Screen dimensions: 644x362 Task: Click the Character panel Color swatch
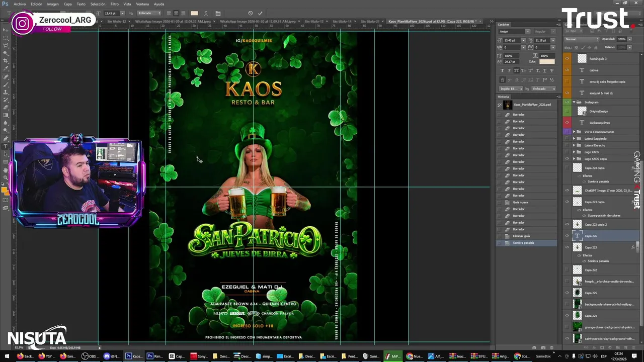[x=547, y=62]
